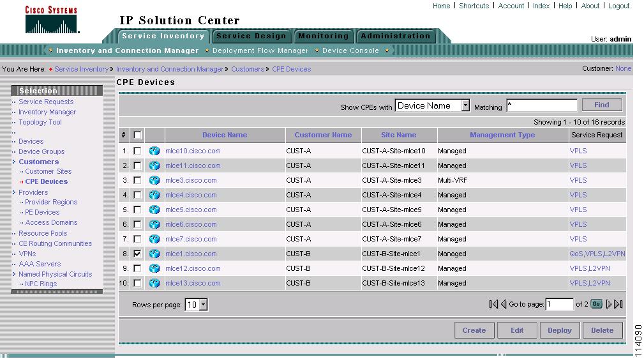Open the mlce3.cisco.com device link
The width and height of the screenshot is (644, 359).
point(191,181)
